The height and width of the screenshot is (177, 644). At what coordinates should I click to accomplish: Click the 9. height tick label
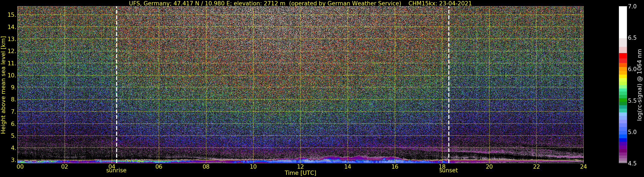[x=13, y=87]
